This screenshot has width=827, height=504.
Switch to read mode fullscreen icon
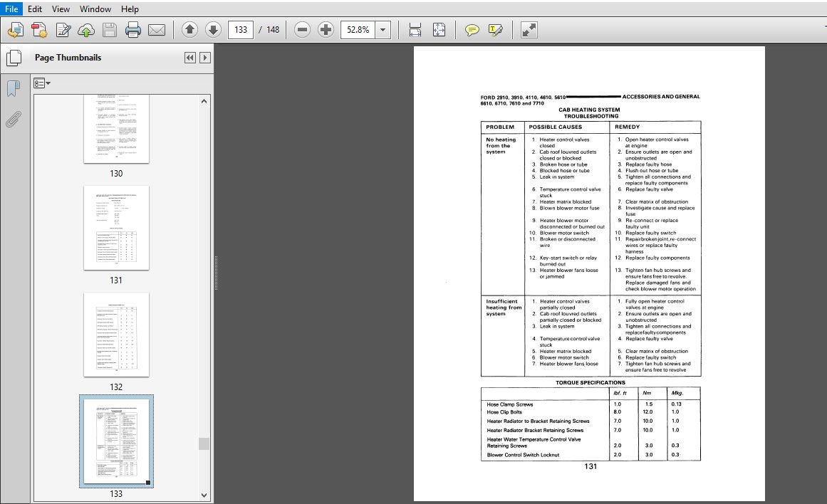coord(529,30)
